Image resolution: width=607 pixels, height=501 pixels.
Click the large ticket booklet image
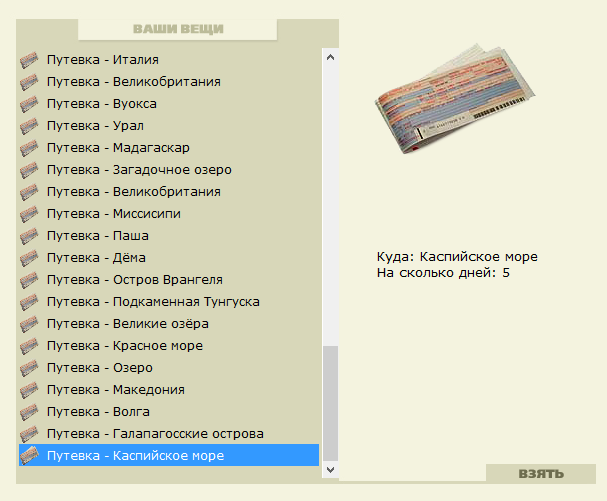tap(455, 99)
